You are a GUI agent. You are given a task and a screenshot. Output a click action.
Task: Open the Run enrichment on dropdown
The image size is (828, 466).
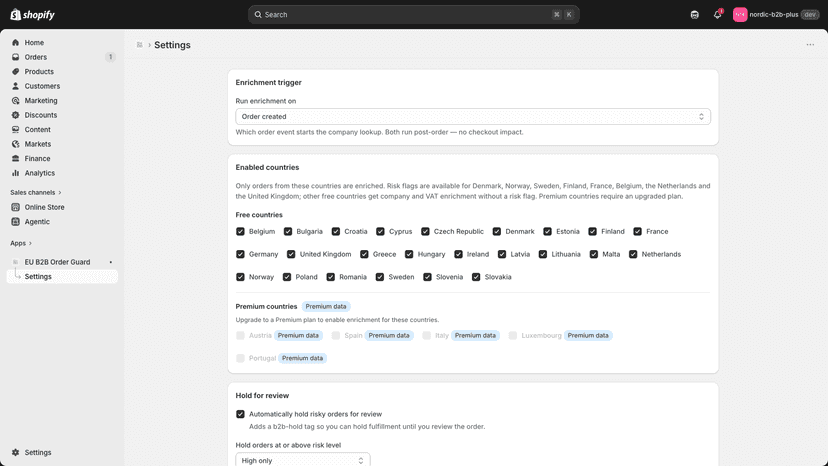click(473, 116)
